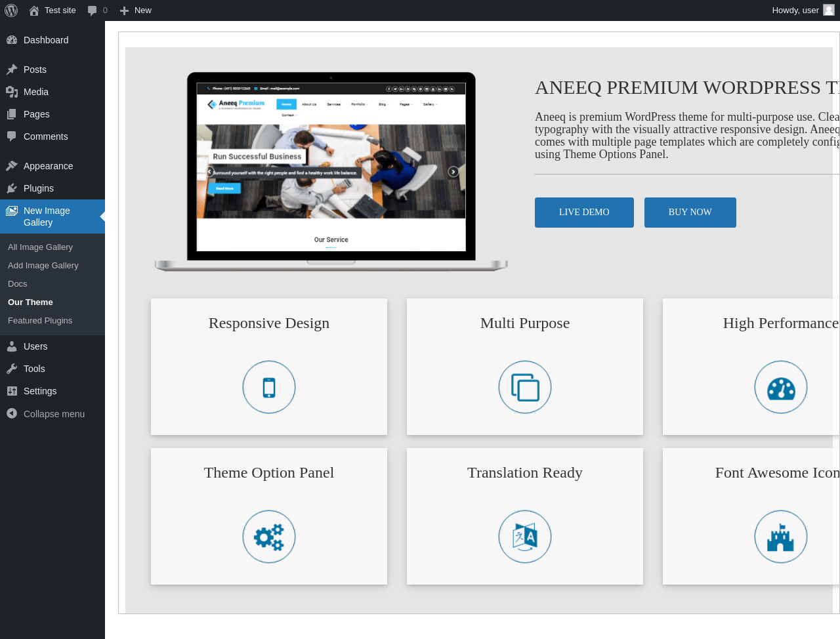Open the Plugins menu item
The width and height of the screenshot is (840, 639).
pyautogui.click(x=52, y=188)
